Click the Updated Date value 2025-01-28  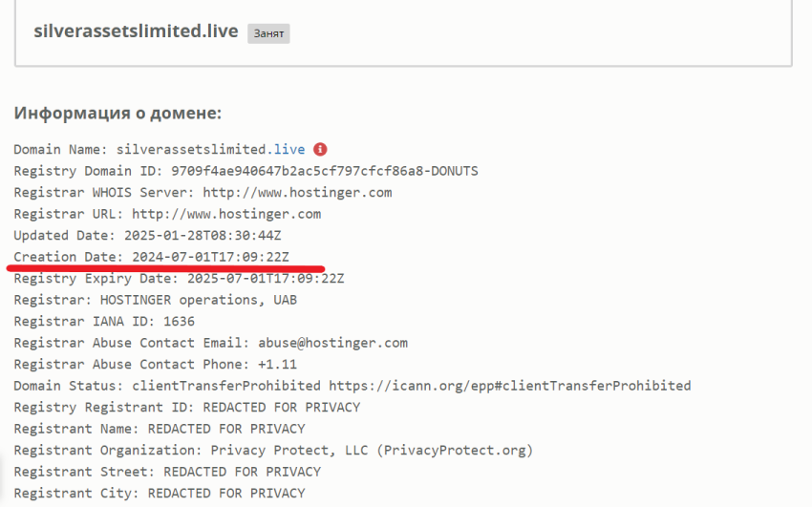(x=203, y=235)
